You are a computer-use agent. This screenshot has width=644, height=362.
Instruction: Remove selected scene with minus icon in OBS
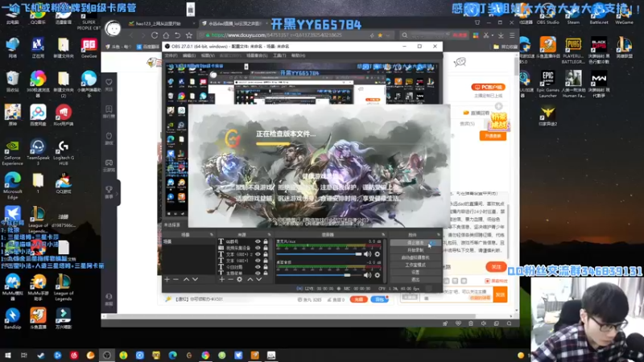point(176,279)
